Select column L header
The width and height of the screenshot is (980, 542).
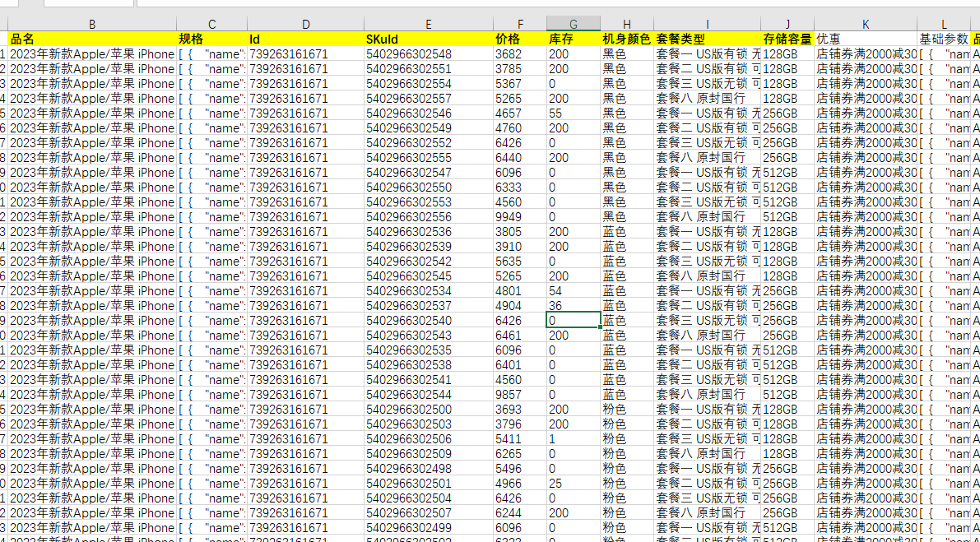point(945,25)
